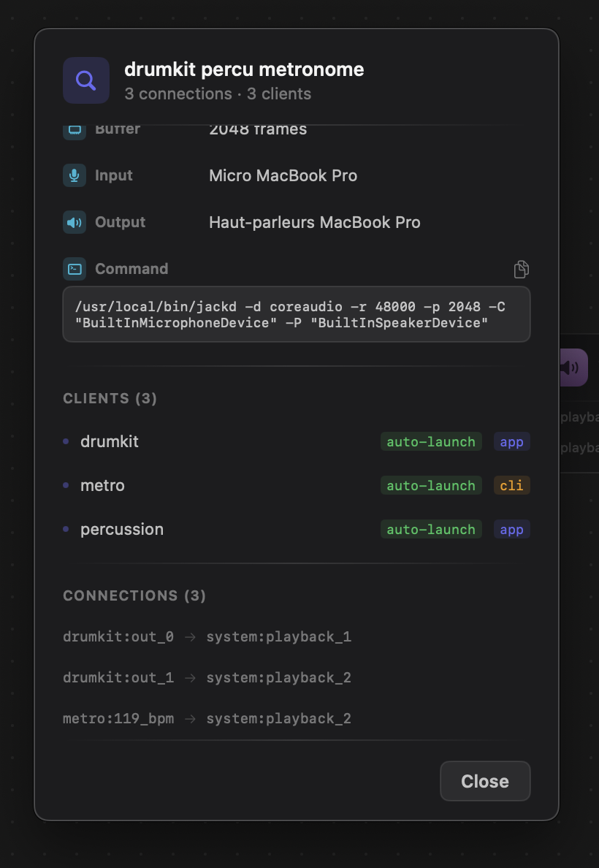Click the auto-launch badge for metro
Viewport: 599px width, 868px height.
(431, 485)
